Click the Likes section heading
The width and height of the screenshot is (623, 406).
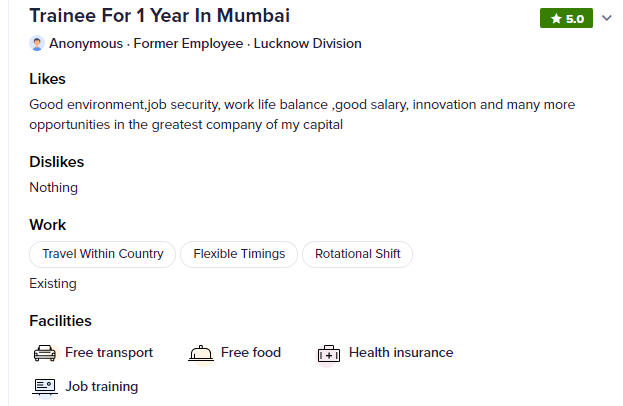(x=47, y=79)
